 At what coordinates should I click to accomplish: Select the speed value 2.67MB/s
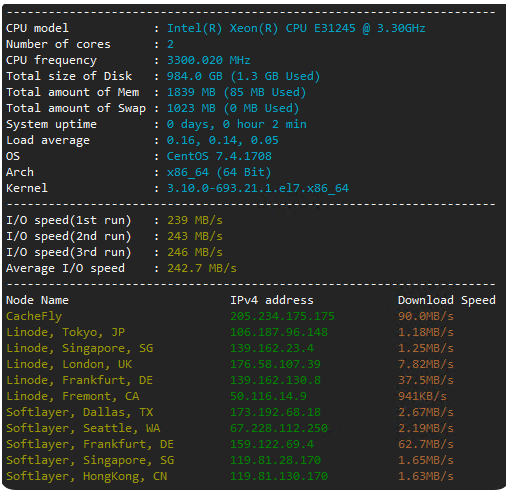(x=426, y=412)
